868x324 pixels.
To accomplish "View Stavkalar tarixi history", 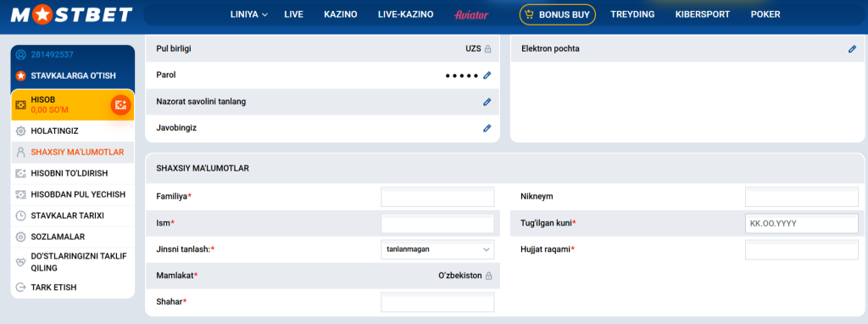I will click(73, 215).
